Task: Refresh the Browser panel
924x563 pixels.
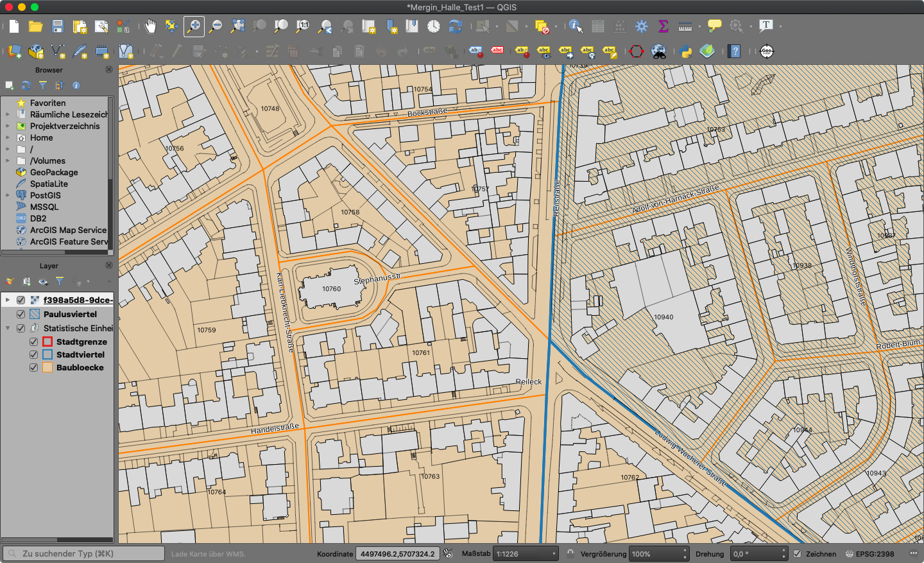Action: click(26, 85)
